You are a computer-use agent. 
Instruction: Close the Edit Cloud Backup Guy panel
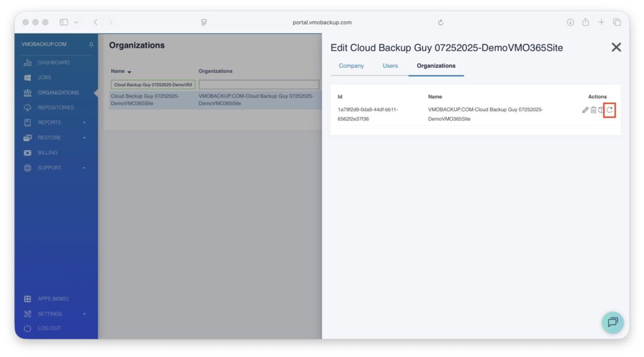(616, 47)
